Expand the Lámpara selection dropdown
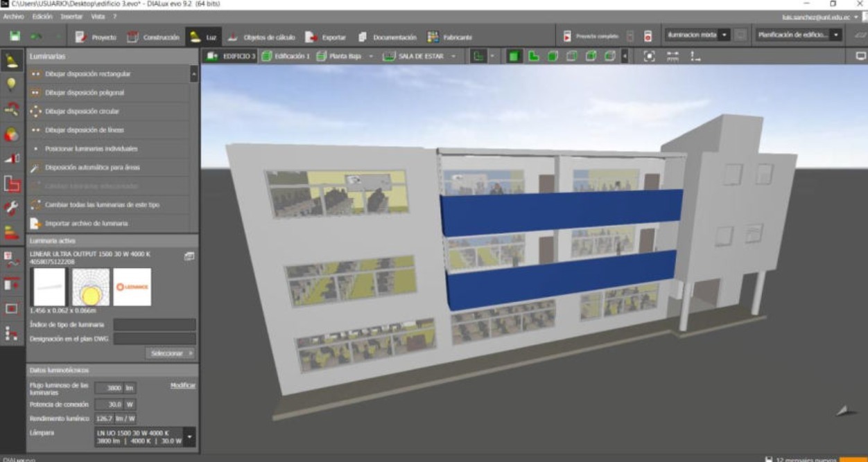868x462 pixels. coord(189,437)
